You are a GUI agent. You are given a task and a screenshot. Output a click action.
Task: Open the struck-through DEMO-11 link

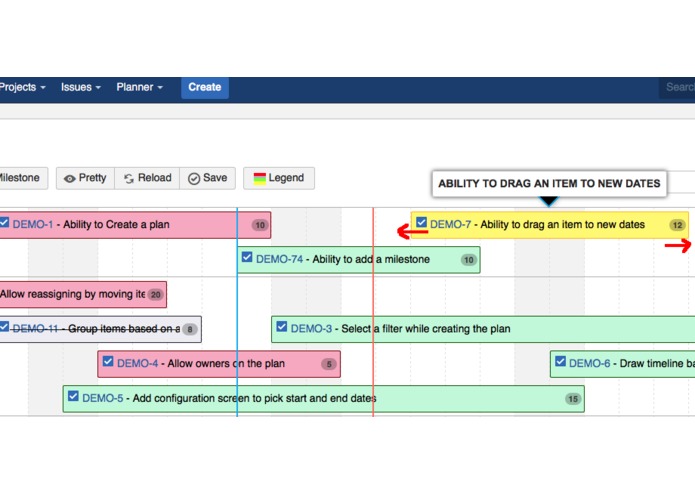click(x=35, y=329)
